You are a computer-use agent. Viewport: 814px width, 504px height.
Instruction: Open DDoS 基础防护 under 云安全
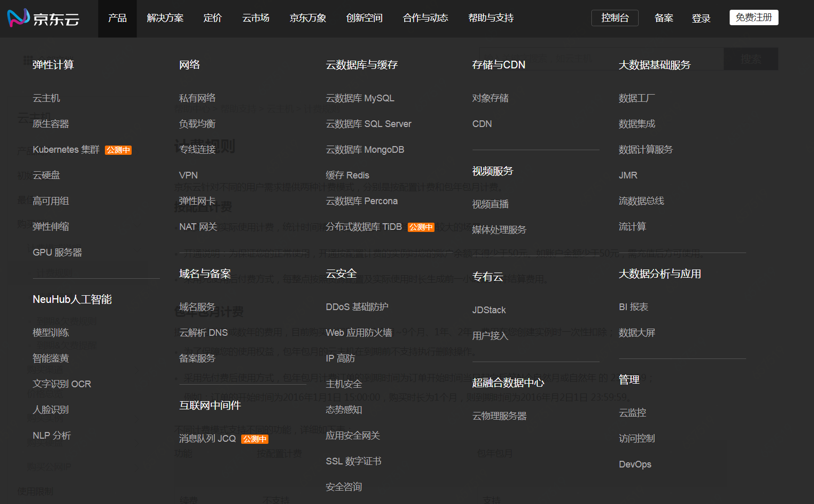tap(357, 307)
